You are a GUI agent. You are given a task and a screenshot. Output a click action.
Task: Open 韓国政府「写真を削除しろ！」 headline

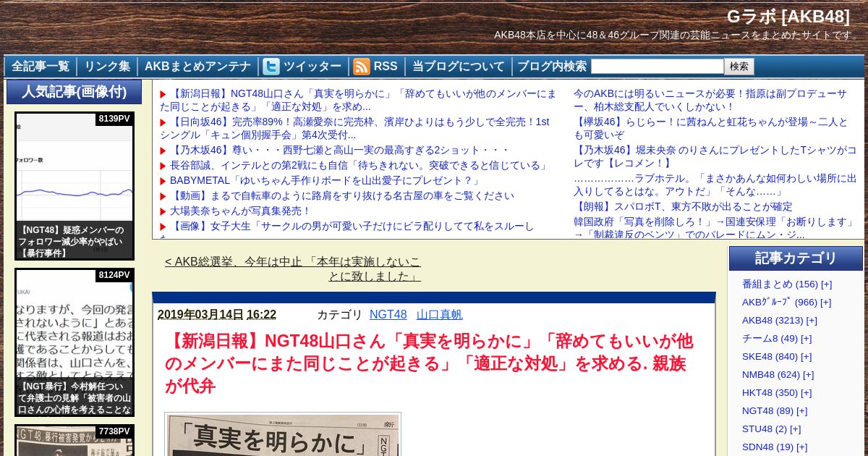[715, 228]
